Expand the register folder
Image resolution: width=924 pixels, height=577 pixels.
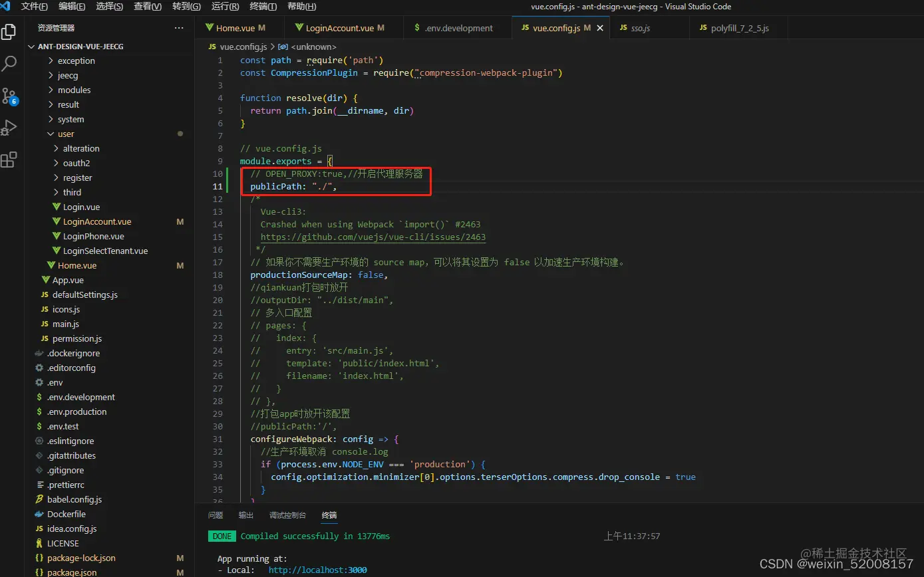(57, 177)
